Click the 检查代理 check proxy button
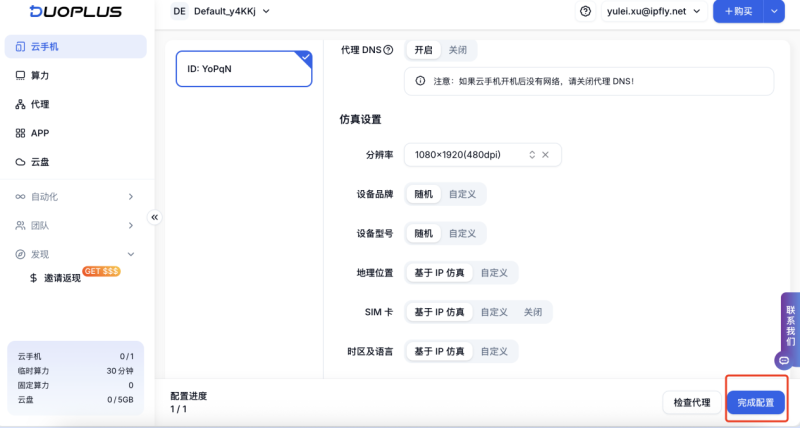The image size is (800, 428). pos(692,402)
